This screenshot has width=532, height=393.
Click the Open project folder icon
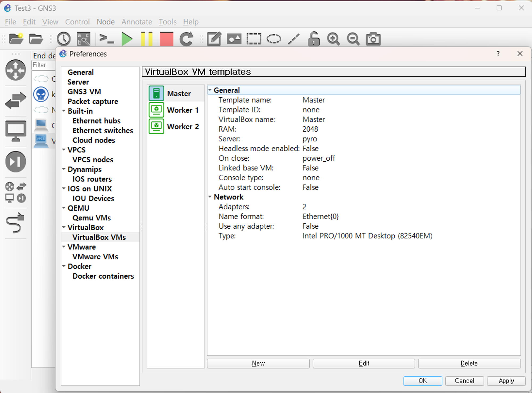[36, 39]
